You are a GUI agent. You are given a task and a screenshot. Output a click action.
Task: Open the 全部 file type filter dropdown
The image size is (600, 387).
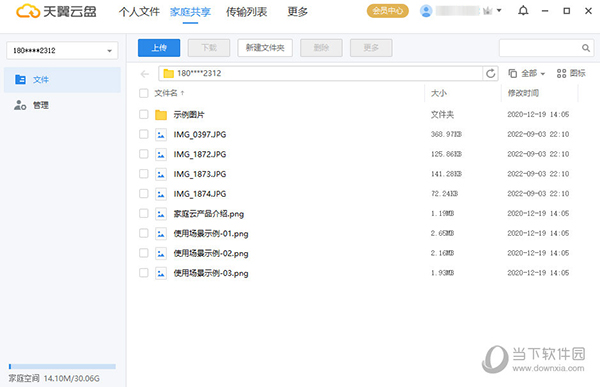pyautogui.click(x=527, y=73)
